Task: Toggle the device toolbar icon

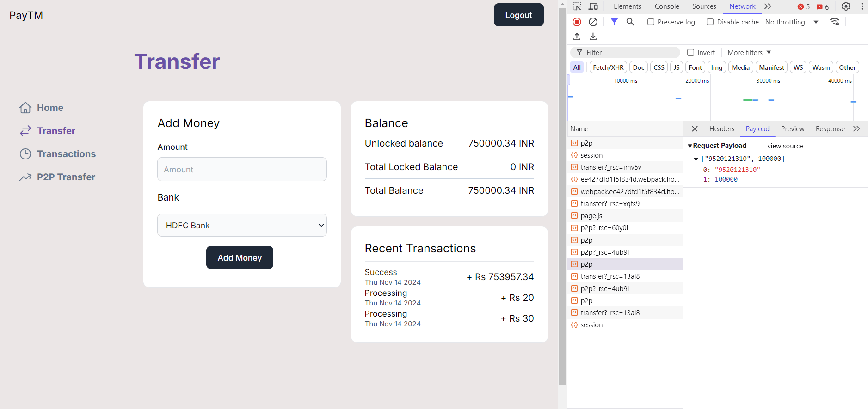Action: pos(593,6)
